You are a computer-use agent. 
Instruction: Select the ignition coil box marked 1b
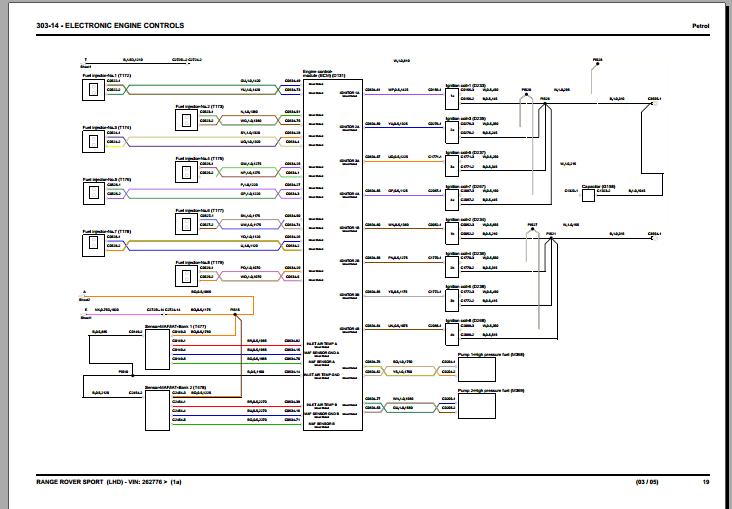[x=452, y=233]
